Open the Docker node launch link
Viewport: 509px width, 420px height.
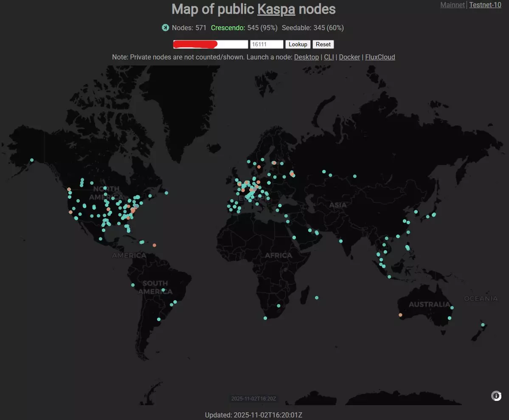point(349,57)
